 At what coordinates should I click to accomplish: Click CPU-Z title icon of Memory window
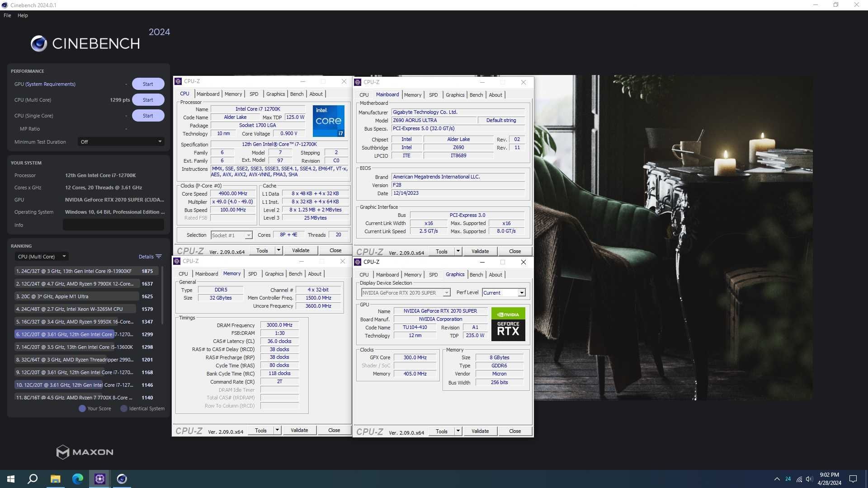pos(177,261)
